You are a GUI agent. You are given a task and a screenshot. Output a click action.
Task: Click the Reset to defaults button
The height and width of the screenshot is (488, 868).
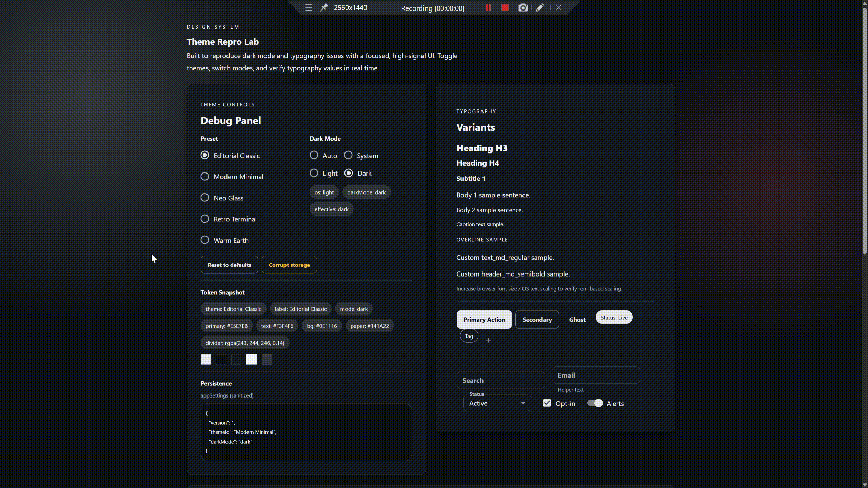pos(229,265)
